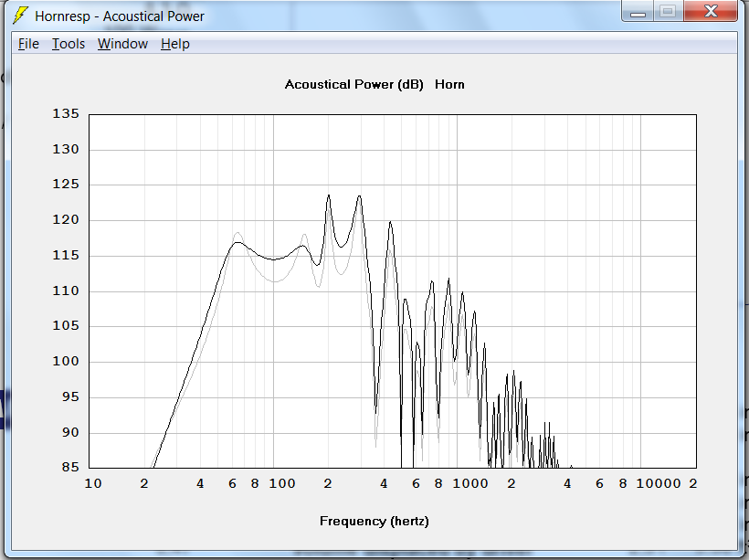This screenshot has height=560, width=749.
Task: Click the 115 value on vertical axis
Action: pos(66,255)
